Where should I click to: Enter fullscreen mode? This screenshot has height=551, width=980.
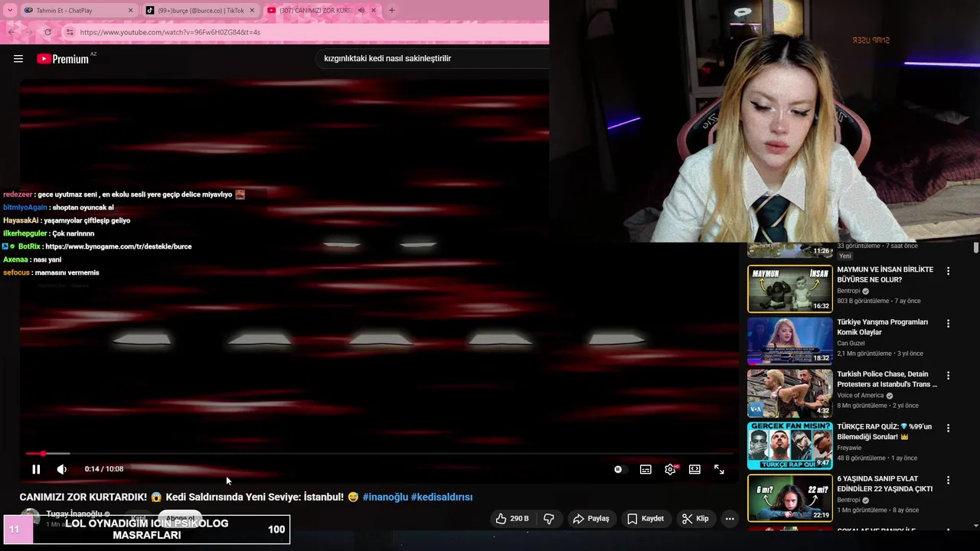719,469
